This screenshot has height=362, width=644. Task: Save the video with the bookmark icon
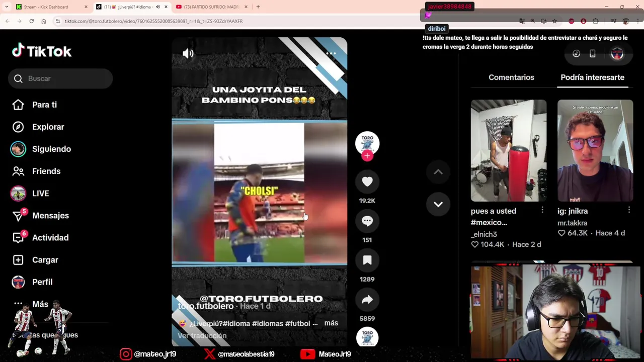point(367,260)
